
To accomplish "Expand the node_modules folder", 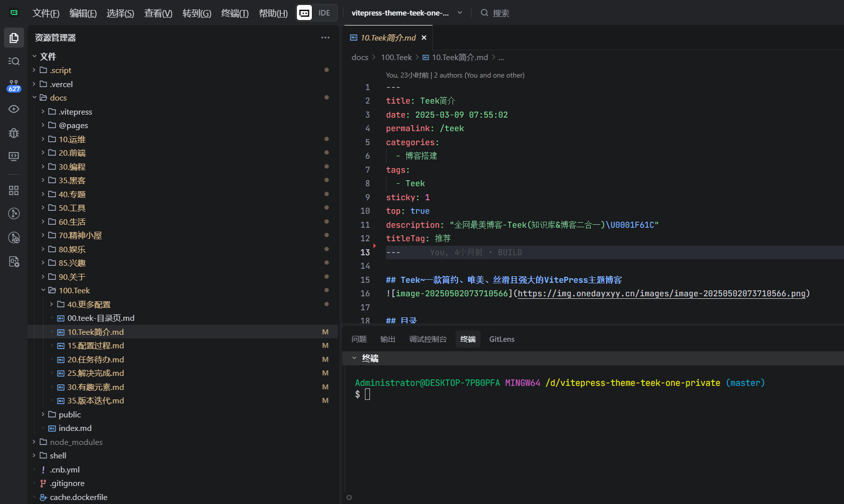I will pyautogui.click(x=35, y=442).
